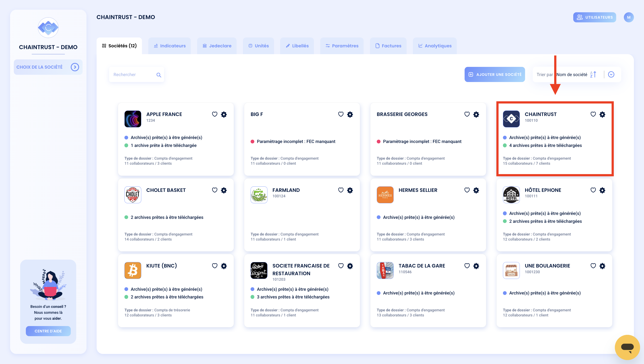Click the APPLE FRANCE logo
This screenshot has width=644, height=364.
tap(133, 119)
